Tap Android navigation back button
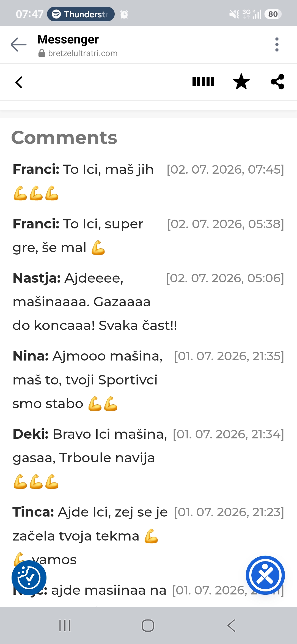 click(231, 626)
